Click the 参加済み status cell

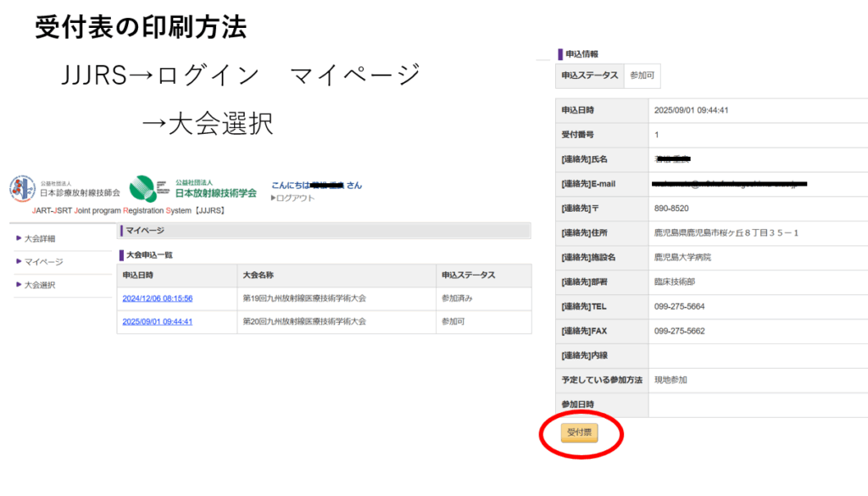point(457,298)
